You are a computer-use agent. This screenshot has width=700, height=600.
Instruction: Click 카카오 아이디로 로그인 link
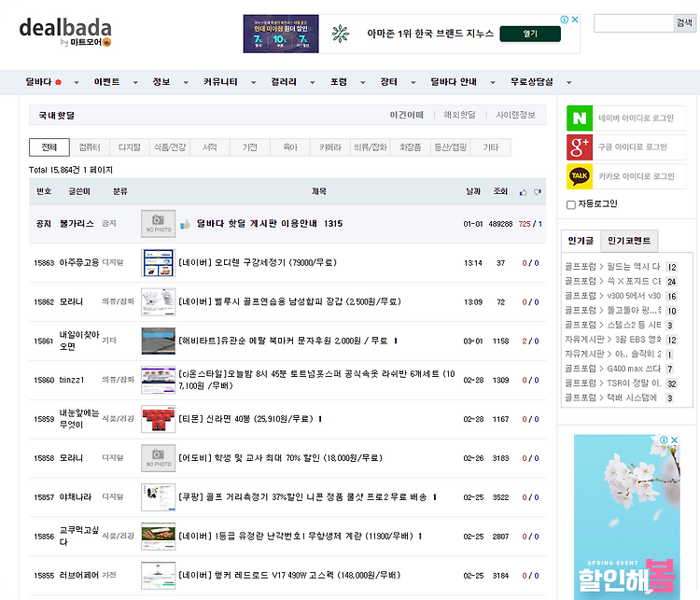coord(637,176)
